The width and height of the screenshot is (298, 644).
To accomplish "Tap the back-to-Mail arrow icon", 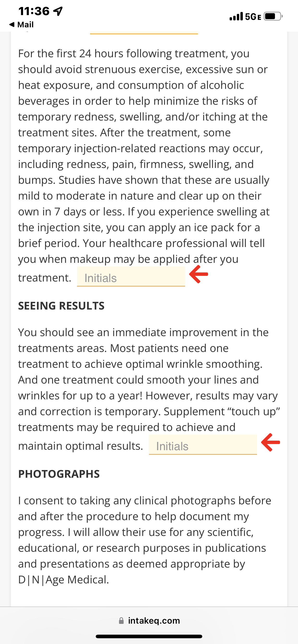I will coord(12,24).
